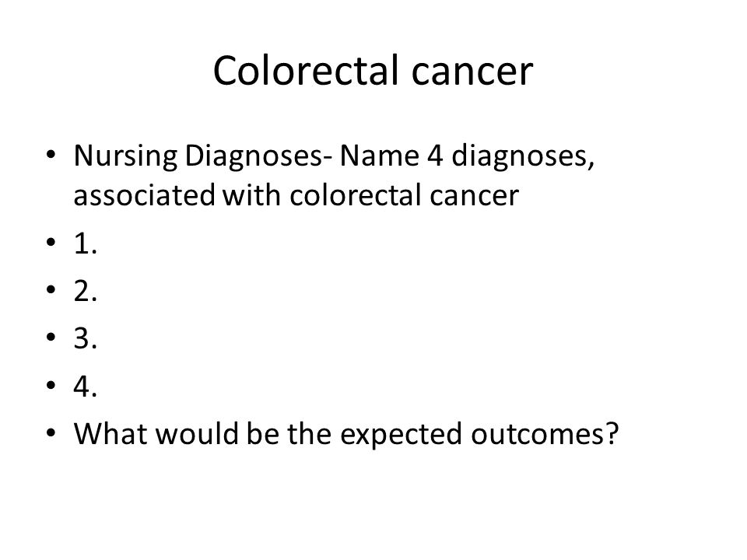Click the word Colorectal in the title
Viewport: 747px width, 560px height.
[306, 71]
